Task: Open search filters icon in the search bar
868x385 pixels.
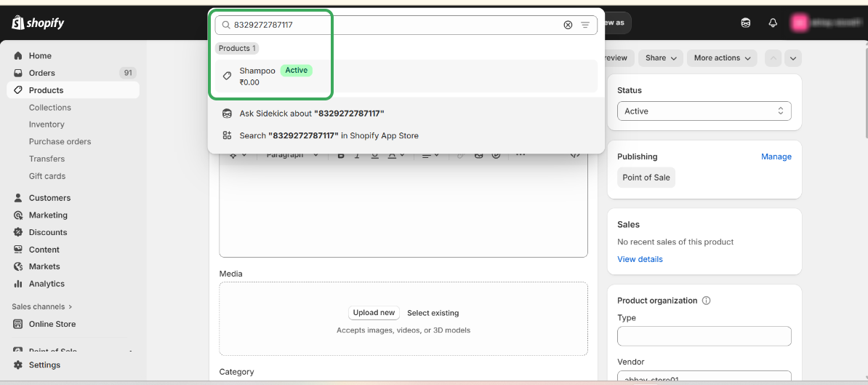Action: tap(585, 25)
